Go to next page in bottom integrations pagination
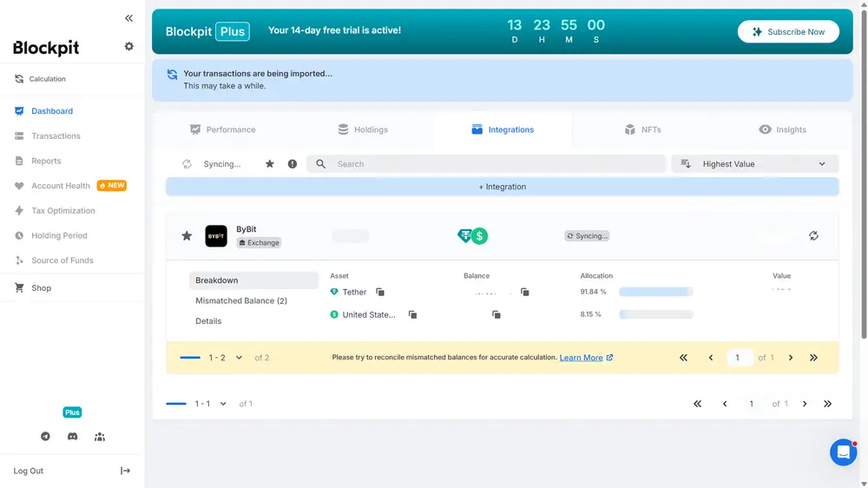 coord(805,404)
